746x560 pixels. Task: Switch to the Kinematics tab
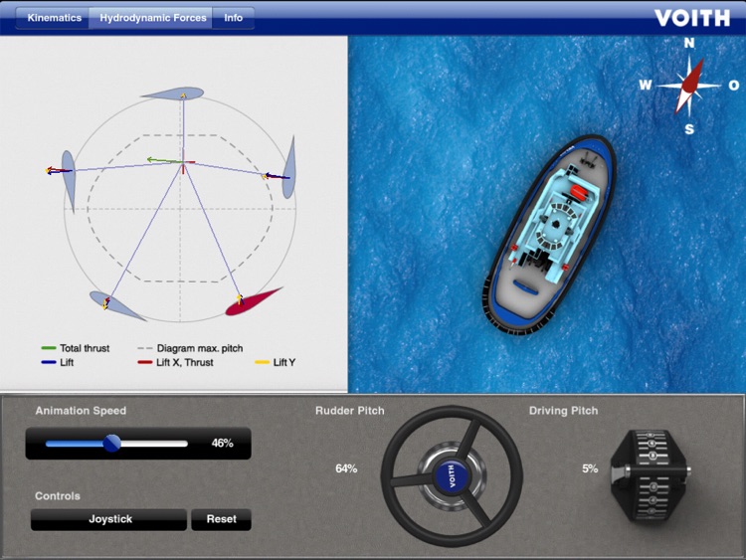point(54,18)
